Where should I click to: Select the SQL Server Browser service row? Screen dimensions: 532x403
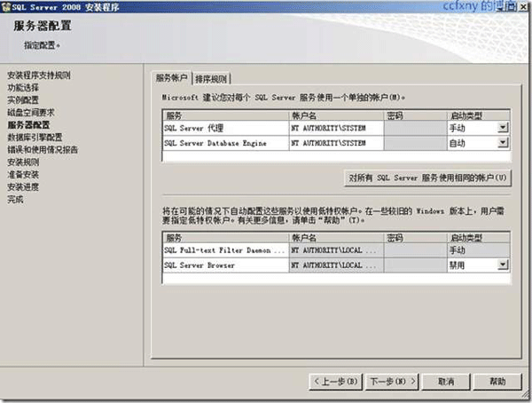coord(225,265)
